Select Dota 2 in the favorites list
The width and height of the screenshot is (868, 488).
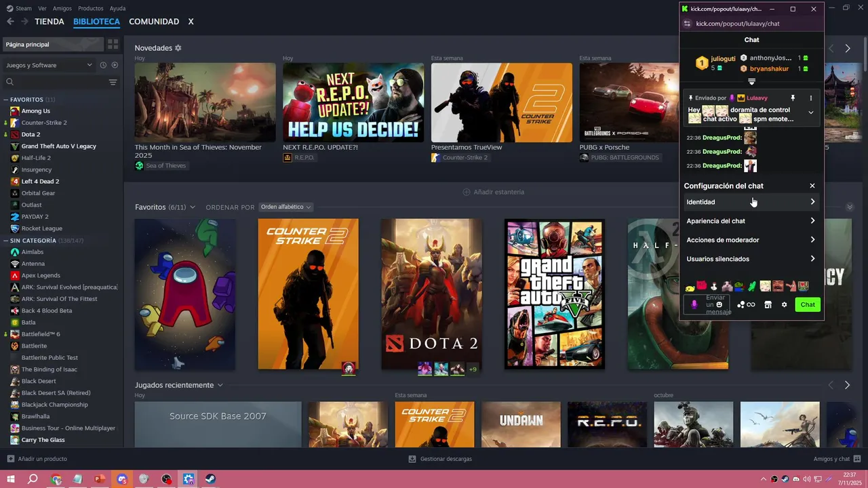point(31,134)
